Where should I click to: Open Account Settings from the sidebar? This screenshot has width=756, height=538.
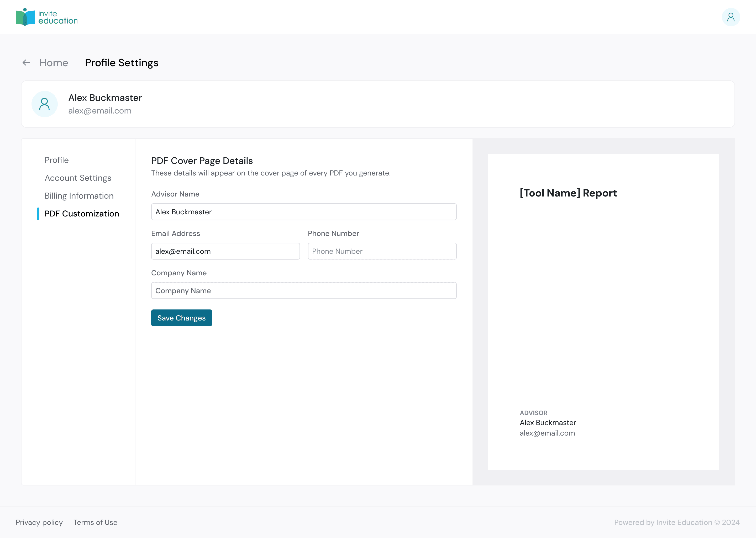[78, 178]
